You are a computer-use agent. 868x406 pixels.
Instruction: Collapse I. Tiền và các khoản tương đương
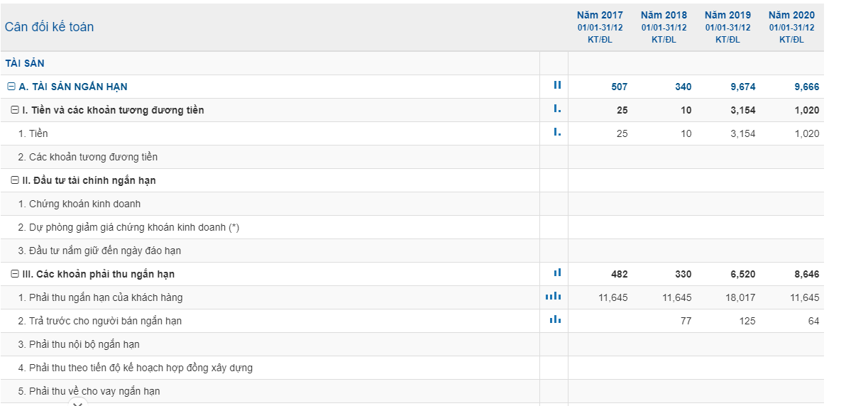[x=15, y=110]
